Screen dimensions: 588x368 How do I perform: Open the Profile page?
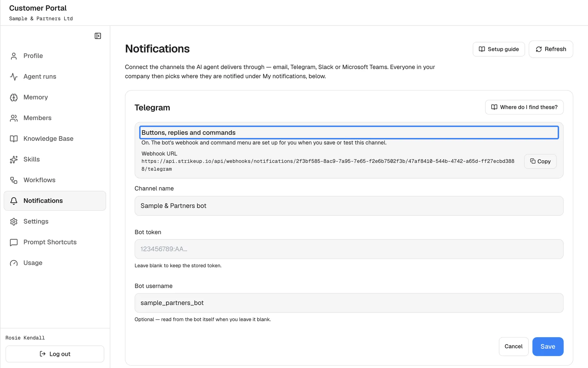(55, 56)
